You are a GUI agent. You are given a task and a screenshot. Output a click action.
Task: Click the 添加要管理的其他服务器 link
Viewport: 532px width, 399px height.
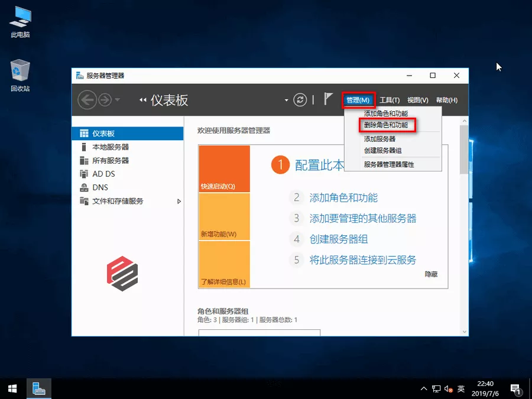pos(362,219)
